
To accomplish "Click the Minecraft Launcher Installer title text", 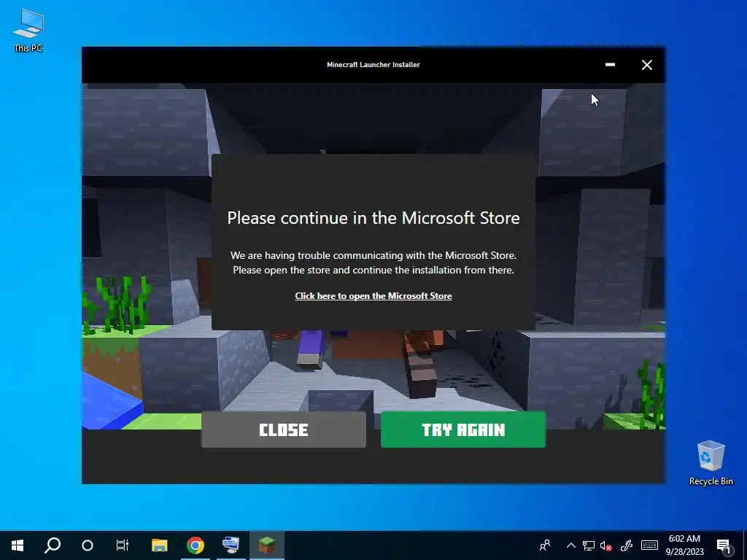I will click(x=373, y=65).
